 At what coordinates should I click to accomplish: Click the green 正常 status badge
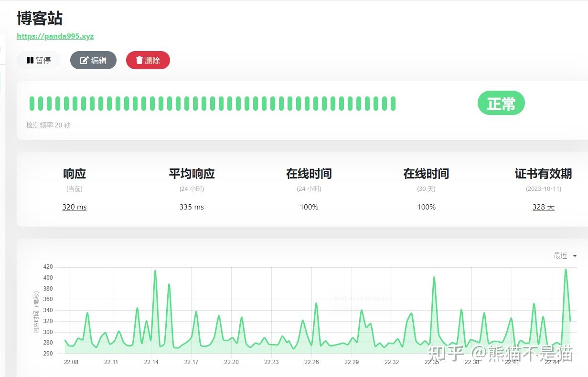point(501,103)
